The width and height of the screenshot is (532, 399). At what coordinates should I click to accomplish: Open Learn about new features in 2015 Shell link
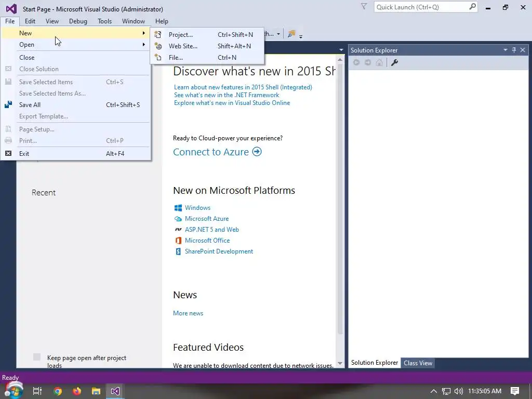coord(243,87)
